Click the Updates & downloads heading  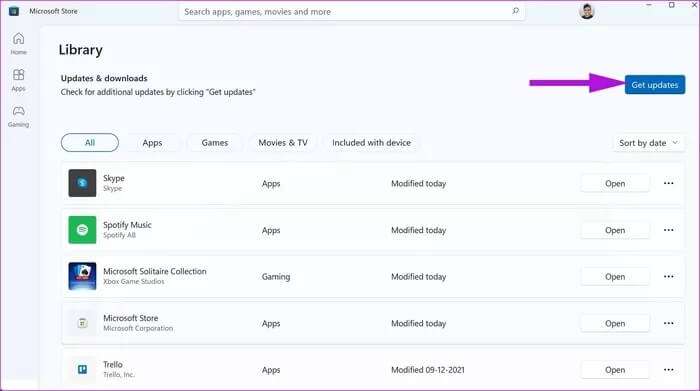tap(104, 78)
